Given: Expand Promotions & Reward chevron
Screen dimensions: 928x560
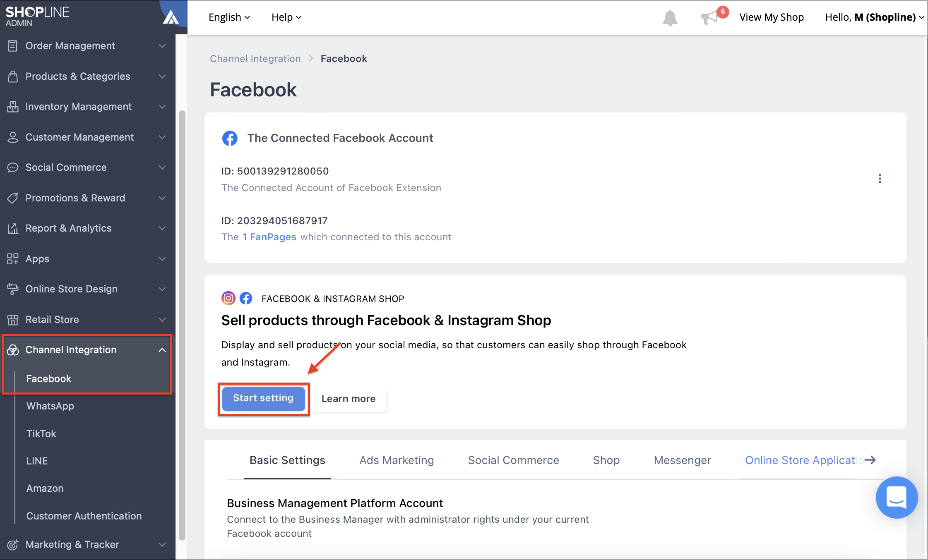Looking at the screenshot, I should point(162,198).
